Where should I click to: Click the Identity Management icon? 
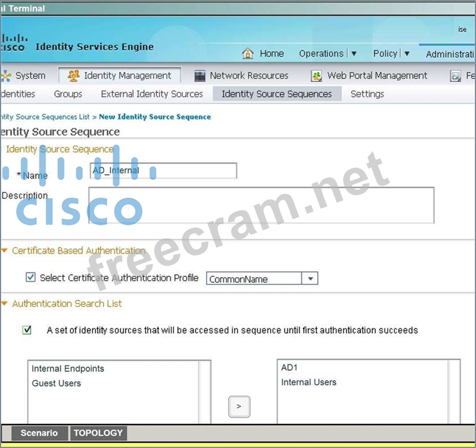click(x=74, y=75)
